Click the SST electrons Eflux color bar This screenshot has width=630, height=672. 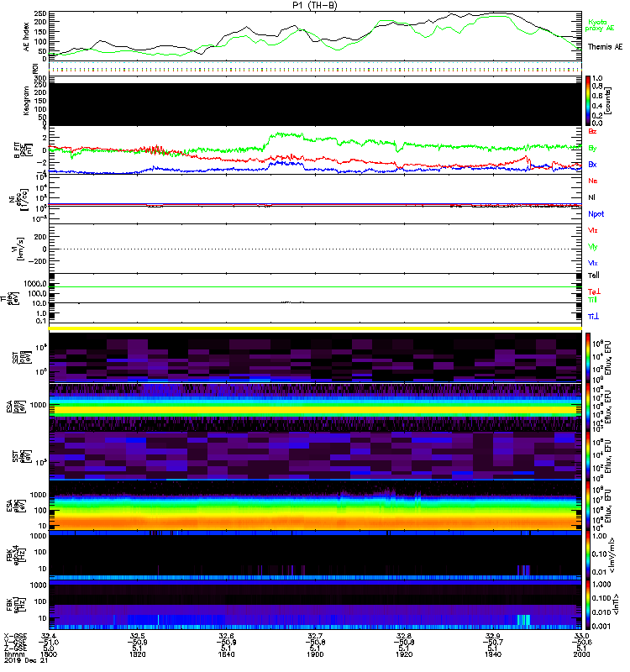(588, 455)
